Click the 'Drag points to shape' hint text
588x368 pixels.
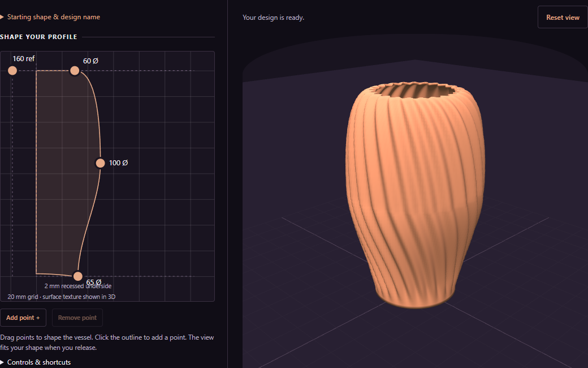pyautogui.click(x=107, y=343)
